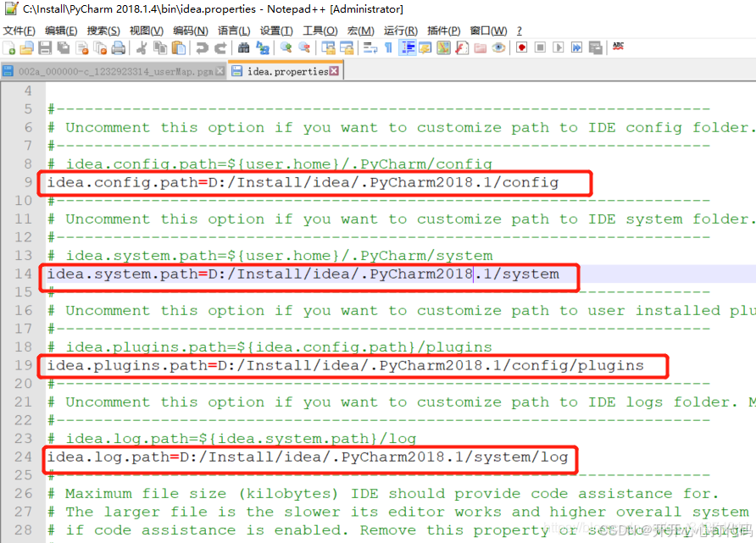Open the Replace toolbar icon
Image resolution: width=756 pixels, height=543 pixels.
click(262, 47)
